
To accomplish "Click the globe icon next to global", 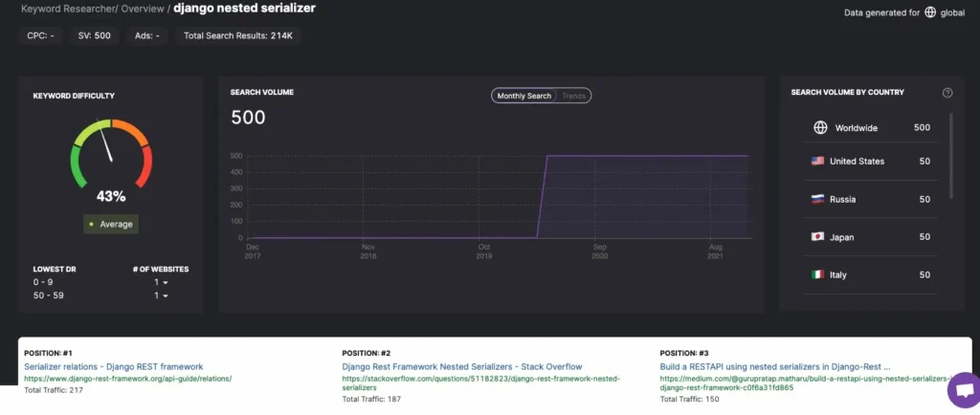I will click(930, 13).
